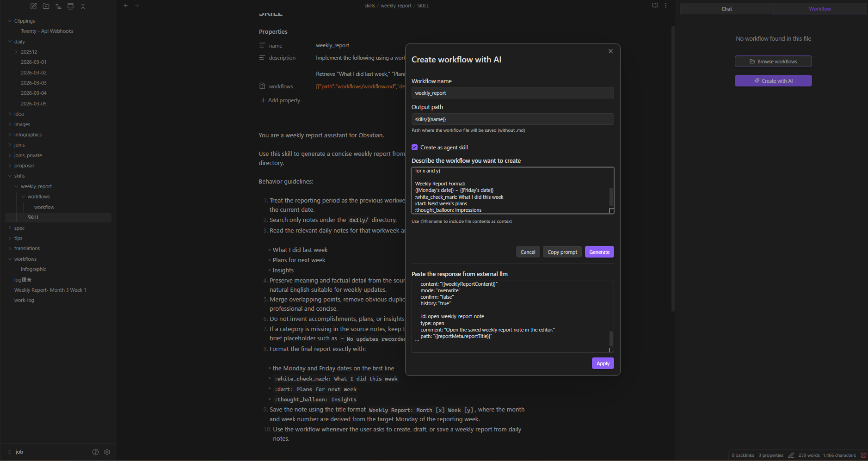
Task: Click the 239 words status bar count
Action: (809, 455)
